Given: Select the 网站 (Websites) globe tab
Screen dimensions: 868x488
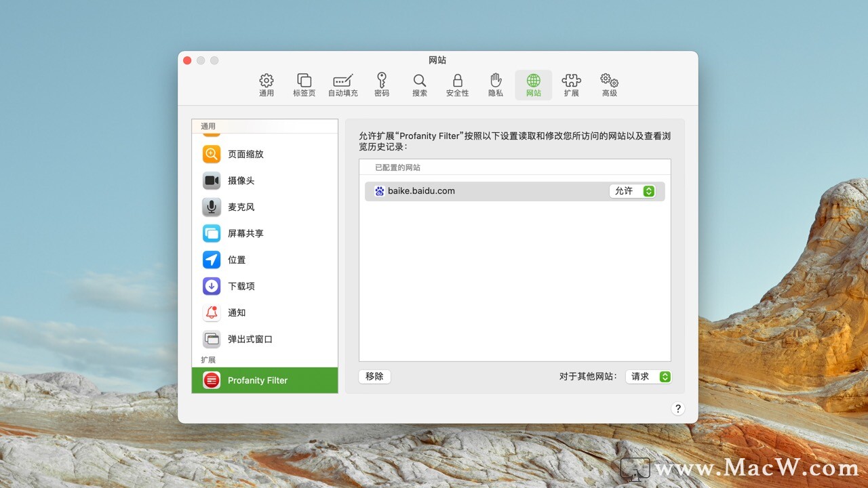Looking at the screenshot, I should tap(534, 85).
